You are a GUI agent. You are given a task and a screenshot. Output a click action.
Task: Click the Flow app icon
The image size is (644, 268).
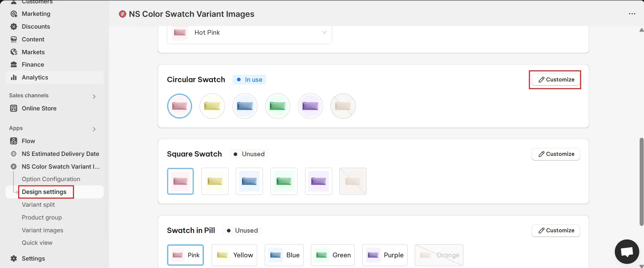(14, 141)
